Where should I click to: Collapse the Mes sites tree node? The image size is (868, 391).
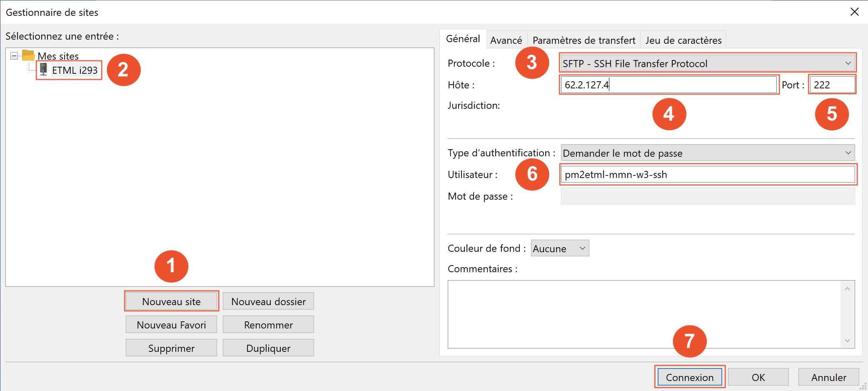point(14,55)
